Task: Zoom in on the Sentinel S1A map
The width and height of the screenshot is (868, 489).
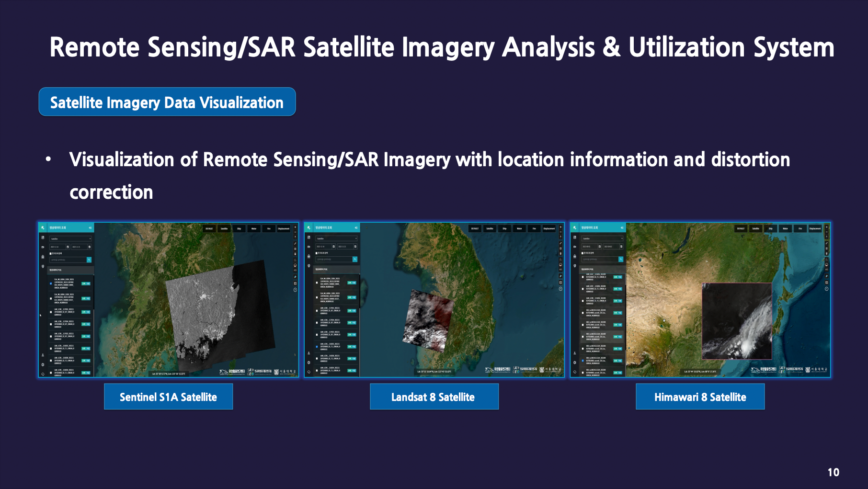Action: [x=295, y=227]
